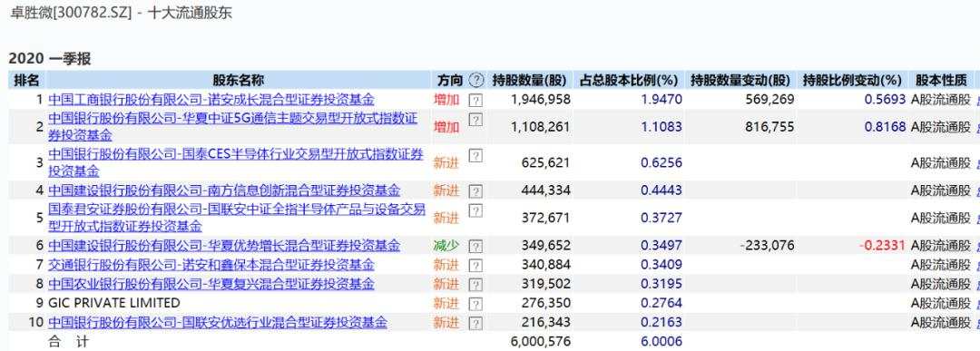Image resolution: width=980 pixels, height=351 pixels.
Task: Open 华夏优势增长混合型 fund link
Action: click(x=224, y=245)
